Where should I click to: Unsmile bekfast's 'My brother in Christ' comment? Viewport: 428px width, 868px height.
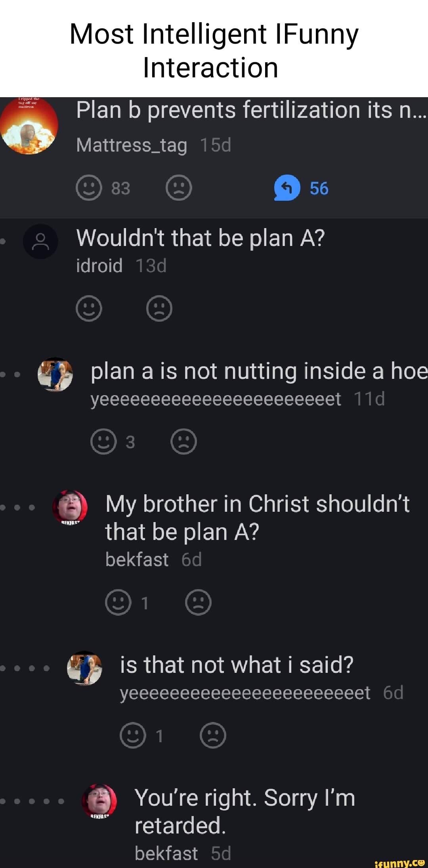click(198, 602)
